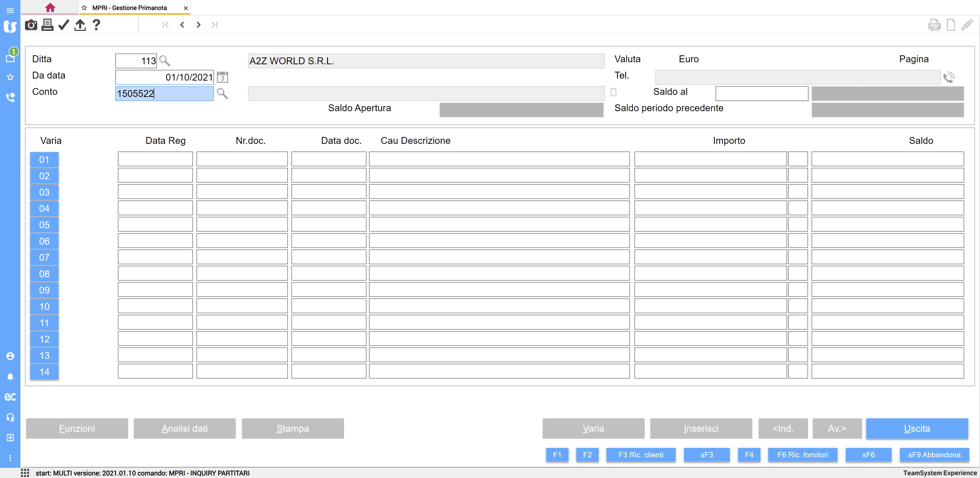The height and width of the screenshot is (478, 980).
Task: Click the printer icon in toolbar
Action: tap(47, 25)
